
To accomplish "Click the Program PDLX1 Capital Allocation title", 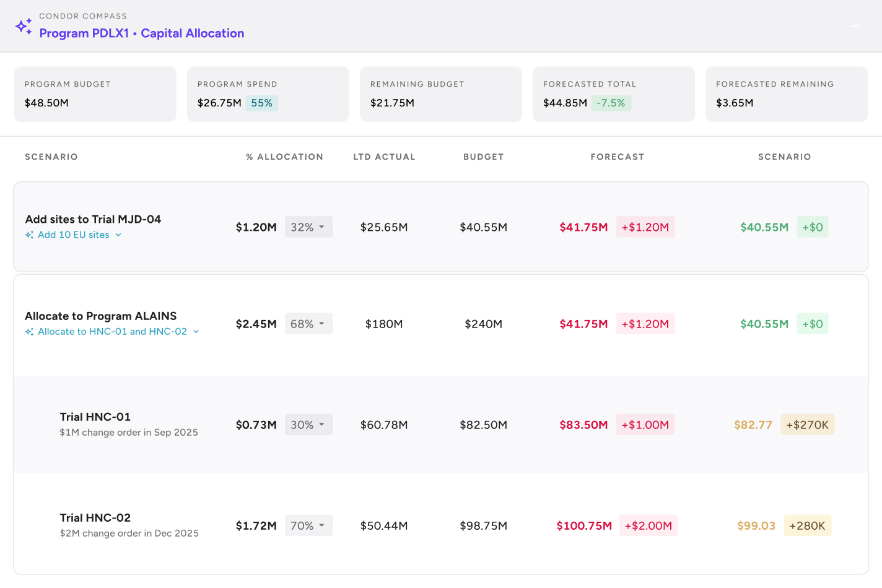I will [x=142, y=33].
